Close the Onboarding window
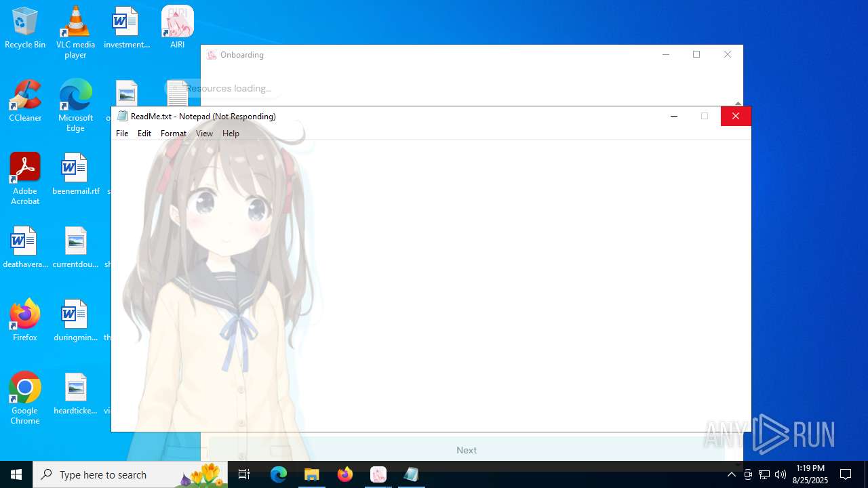 (728, 54)
